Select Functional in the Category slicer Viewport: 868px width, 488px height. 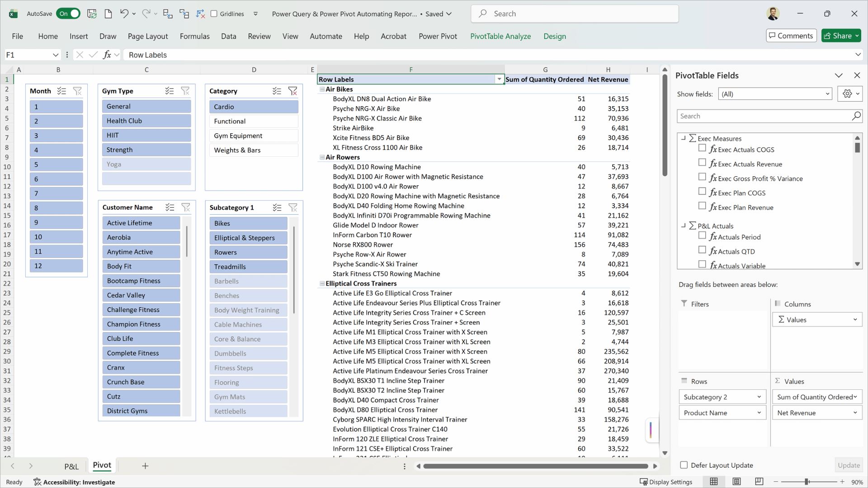(254, 121)
